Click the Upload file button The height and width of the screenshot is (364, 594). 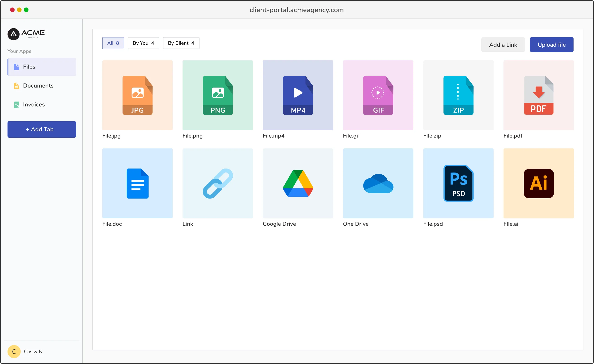(x=551, y=45)
